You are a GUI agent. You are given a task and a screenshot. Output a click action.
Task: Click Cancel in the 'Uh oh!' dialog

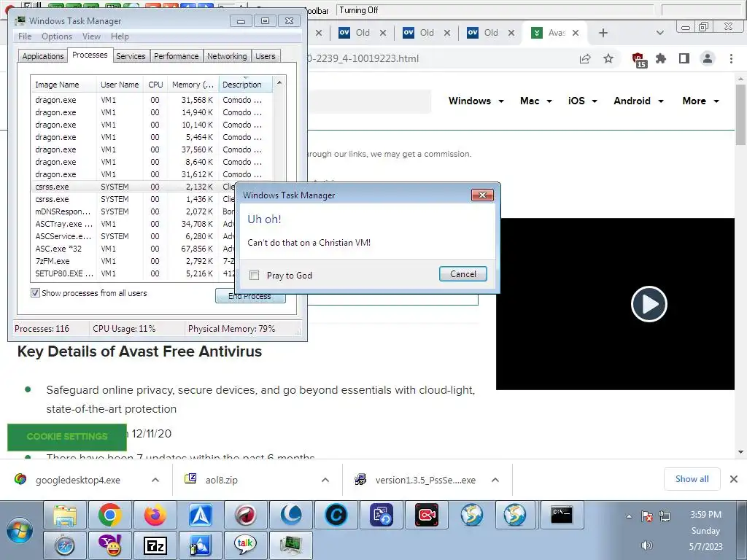pyautogui.click(x=463, y=274)
